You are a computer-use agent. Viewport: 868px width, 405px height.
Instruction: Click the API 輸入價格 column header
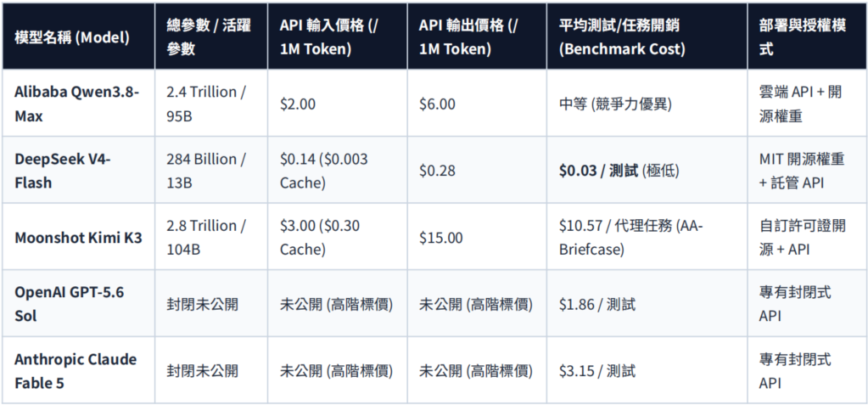pos(338,37)
